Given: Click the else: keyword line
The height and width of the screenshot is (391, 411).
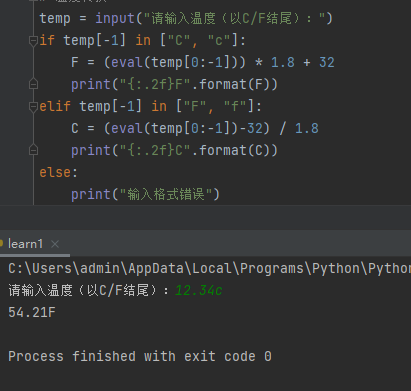Looking at the screenshot, I should pyautogui.click(x=59, y=172).
